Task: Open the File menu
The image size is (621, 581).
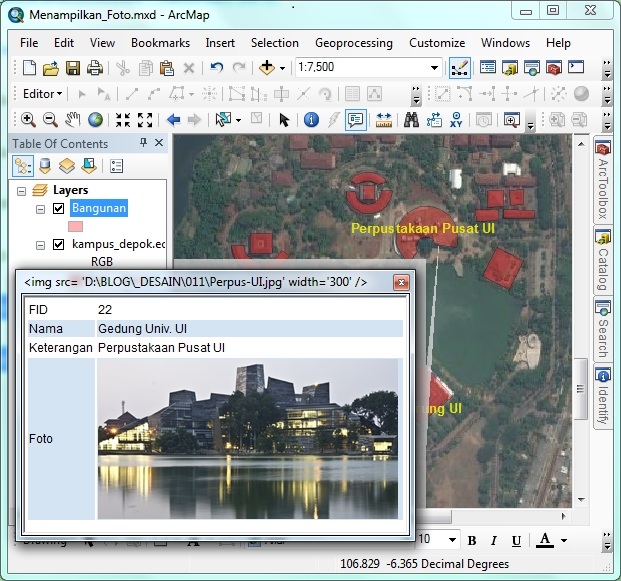Action: [29, 43]
